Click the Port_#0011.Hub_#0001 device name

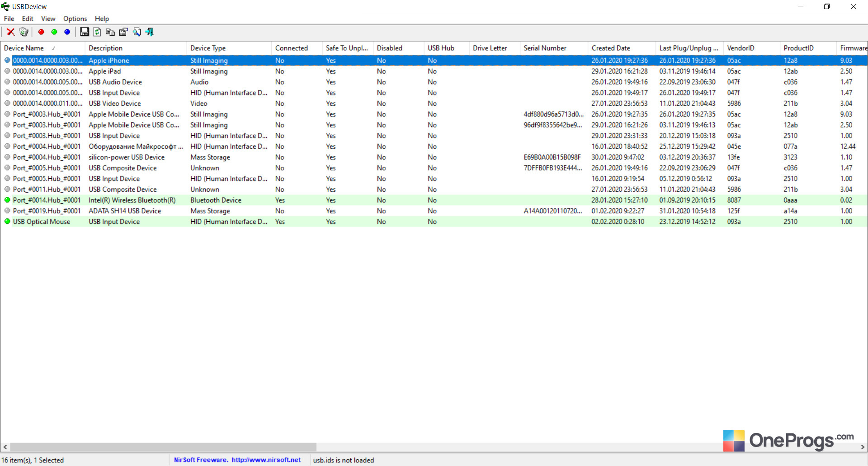[x=47, y=189]
